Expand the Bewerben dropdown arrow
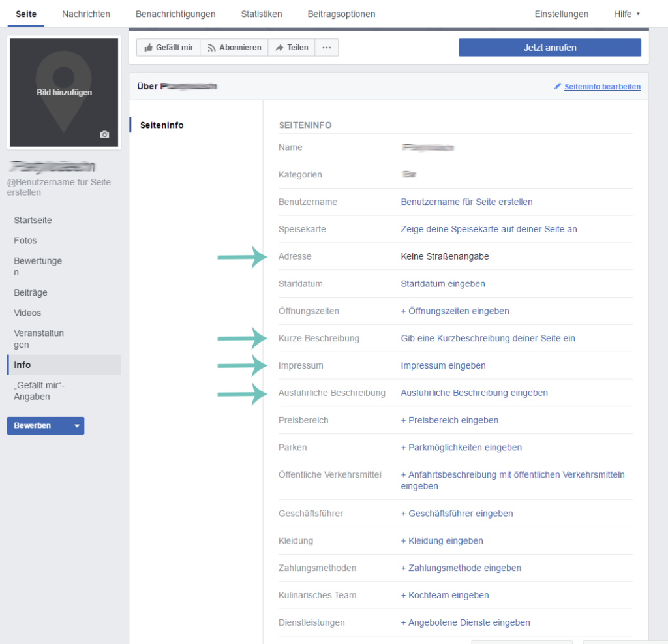Screen dimensions: 668x644 [77, 426]
